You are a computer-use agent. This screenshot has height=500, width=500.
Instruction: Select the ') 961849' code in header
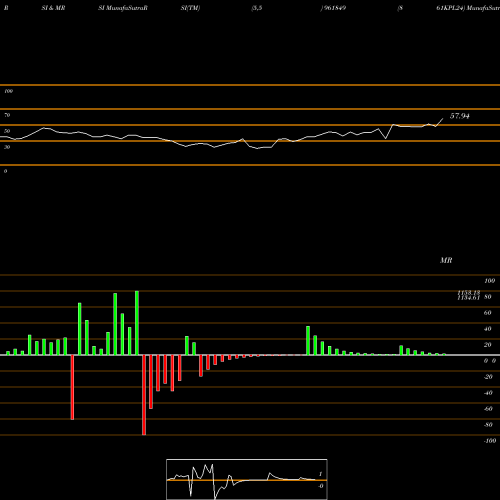(333, 8)
